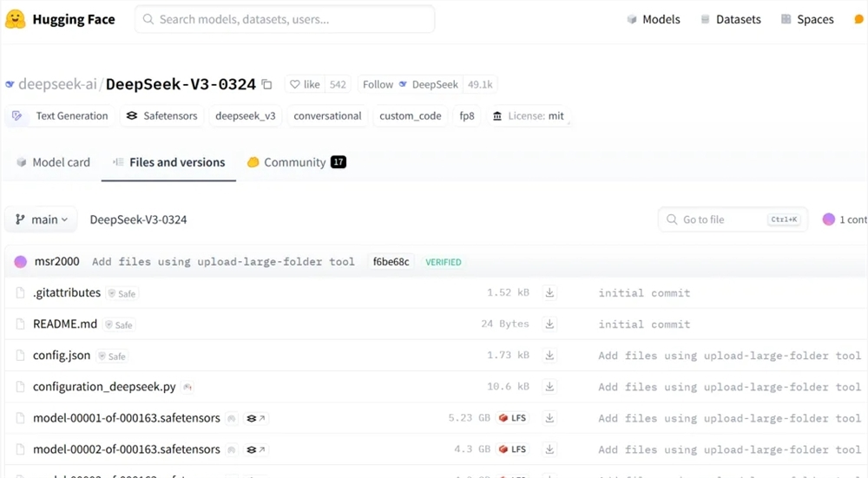This screenshot has width=868, height=478.
Task: Switch to the Model card tab
Action: point(53,162)
